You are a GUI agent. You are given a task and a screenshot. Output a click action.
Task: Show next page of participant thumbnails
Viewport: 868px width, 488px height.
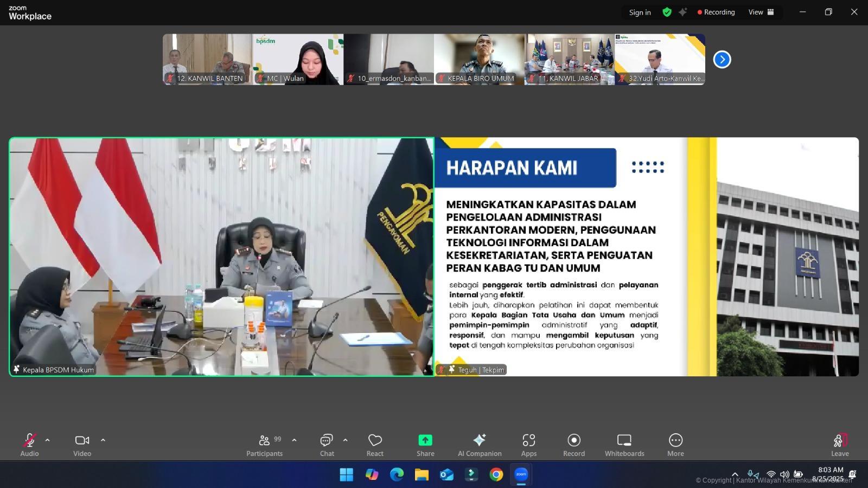(x=722, y=60)
